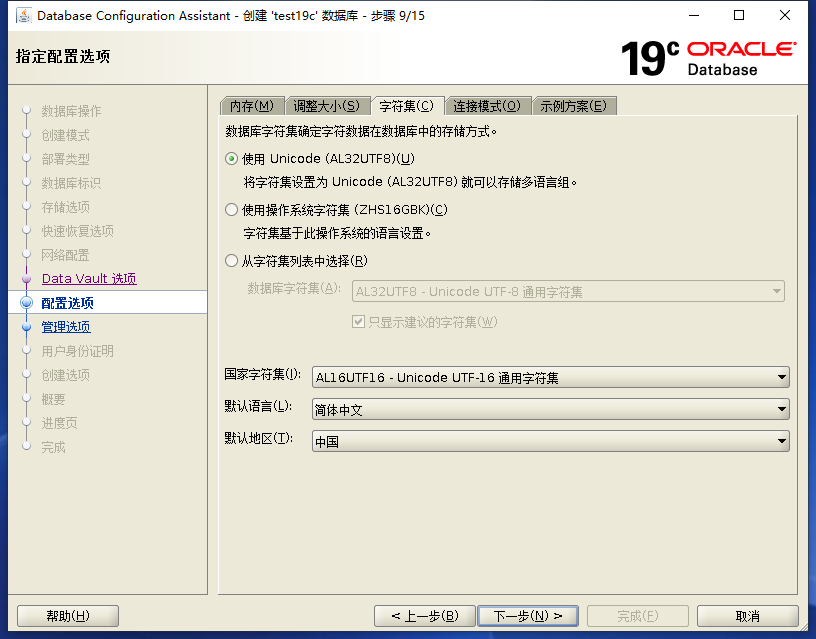Click 快速恢复选项 step in sidebar
The image size is (816, 639).
click(x=78, y=231)
